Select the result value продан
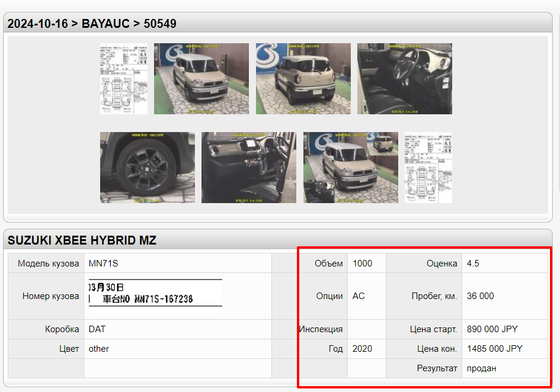Image resolution: width=560 pixels, height=392 pixels. 481,368
